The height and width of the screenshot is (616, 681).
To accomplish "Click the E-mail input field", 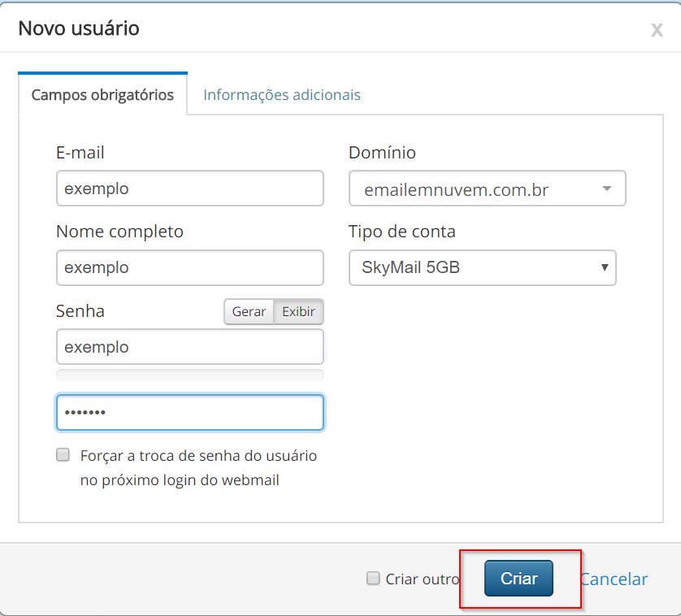I will 190,189.
